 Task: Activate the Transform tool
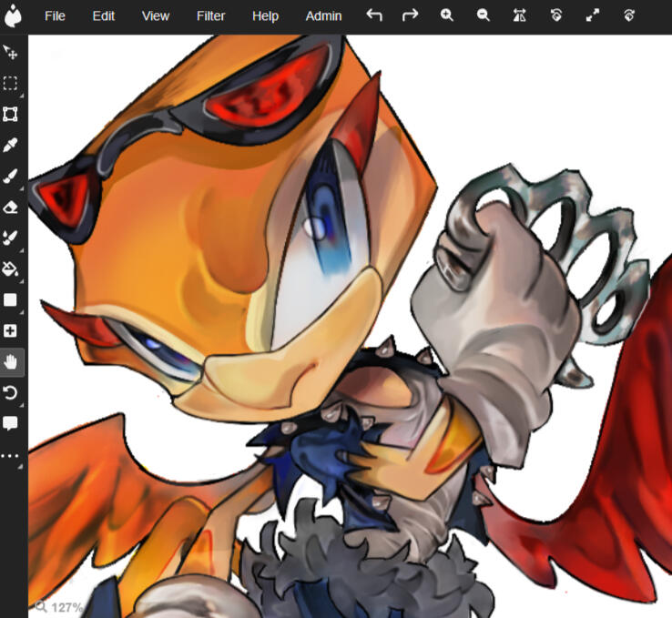11,115
